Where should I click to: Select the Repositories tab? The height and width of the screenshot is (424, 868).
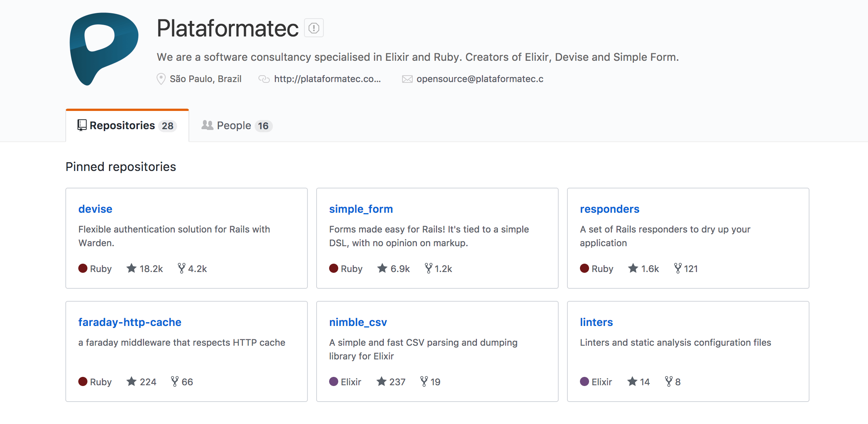[127, 126]
